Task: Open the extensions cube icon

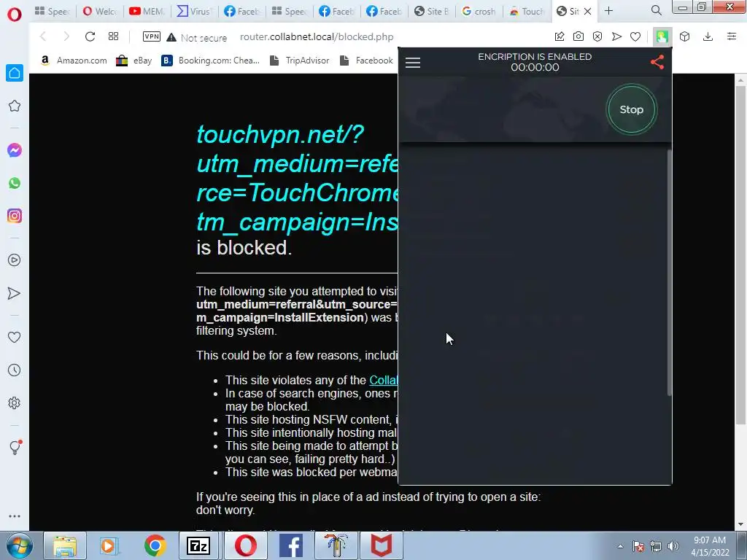Action: 684,36
